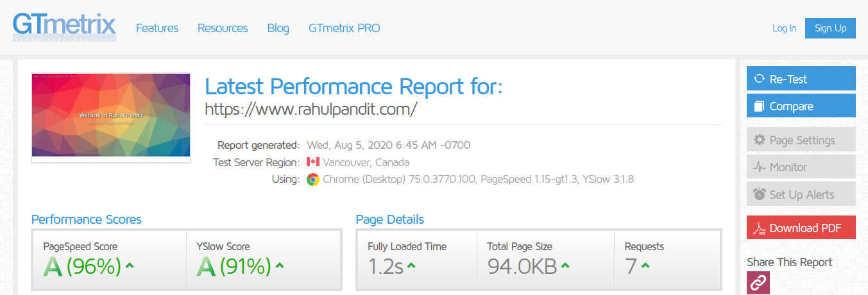
Task: Open the GTmetrix PRO page
Action: [344, 28]
